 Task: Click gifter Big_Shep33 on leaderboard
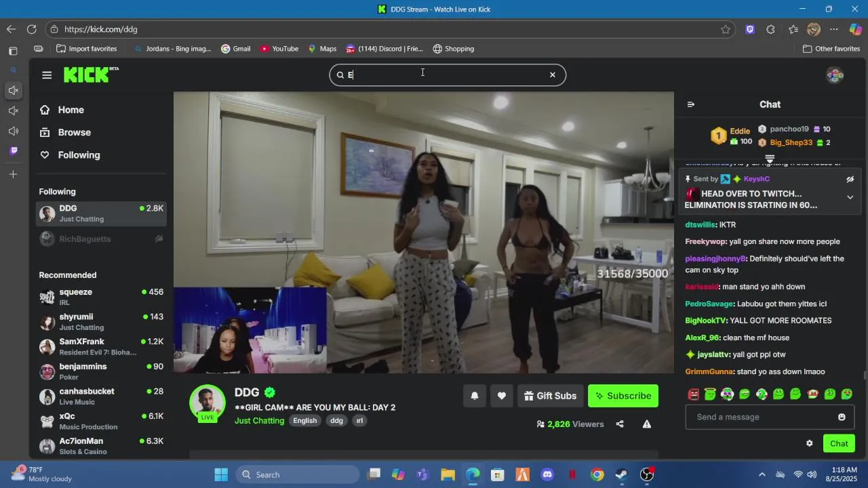(791, 142)
